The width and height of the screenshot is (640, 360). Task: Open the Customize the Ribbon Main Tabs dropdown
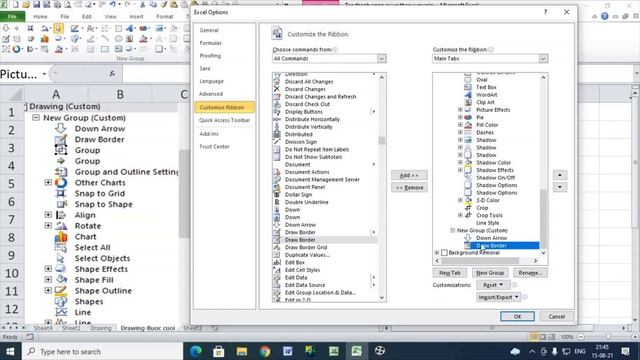(543, 58)
